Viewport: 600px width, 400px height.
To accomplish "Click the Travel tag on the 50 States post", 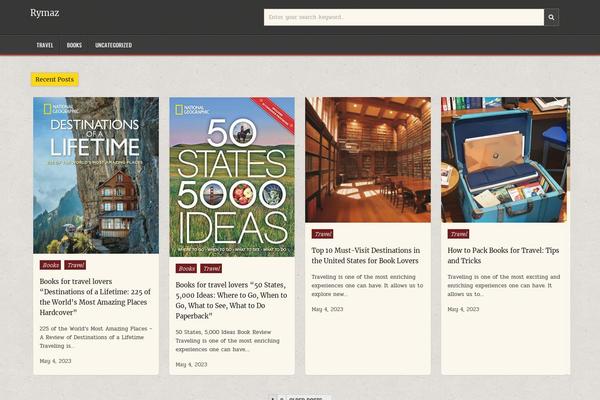I will pyautogui.click(x=211, y=268).
